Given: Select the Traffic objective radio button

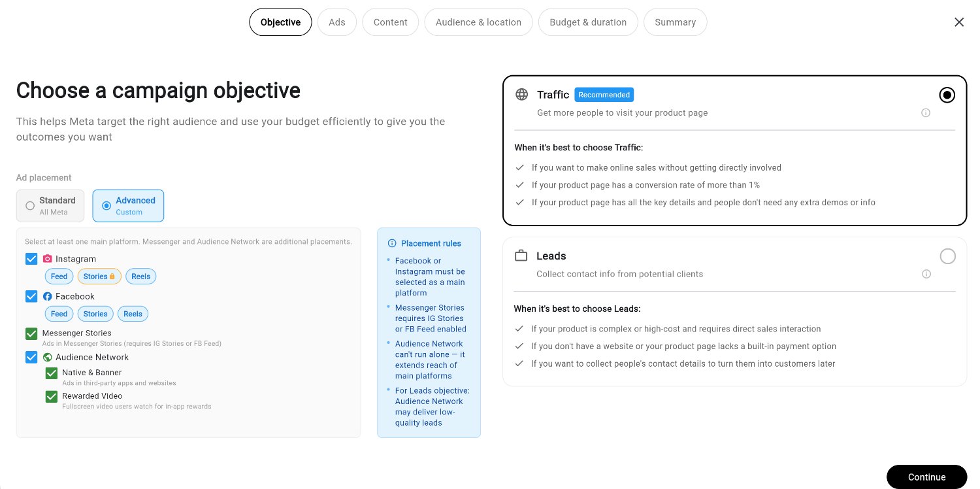Looking at the screenshot, I should (x=947, y=95).
